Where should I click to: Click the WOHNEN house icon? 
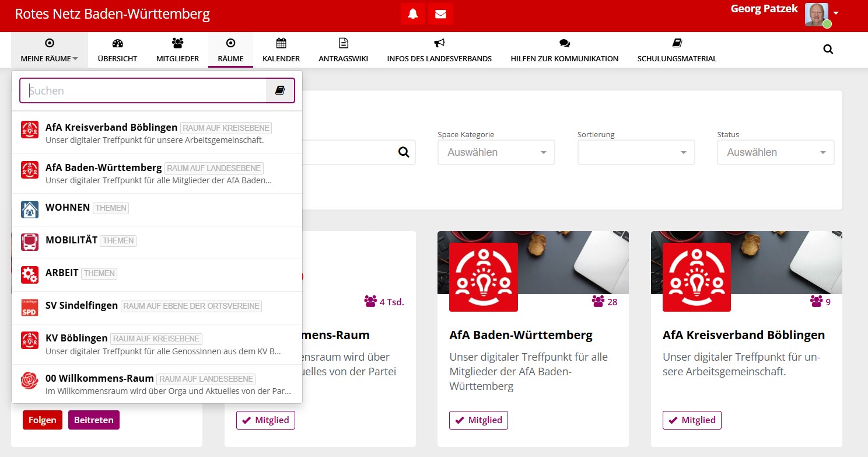point(30,210)
